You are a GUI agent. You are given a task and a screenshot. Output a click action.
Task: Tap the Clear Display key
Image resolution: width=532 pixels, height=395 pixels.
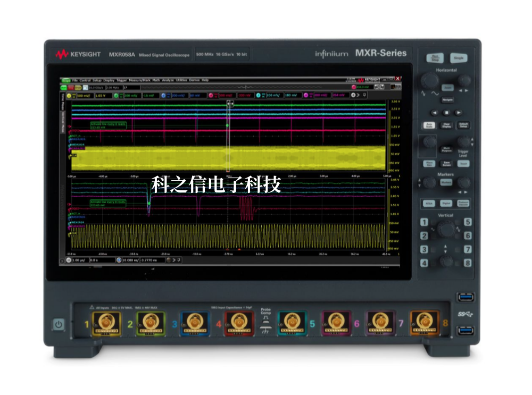pyautogui.click(x=446, y=125)
